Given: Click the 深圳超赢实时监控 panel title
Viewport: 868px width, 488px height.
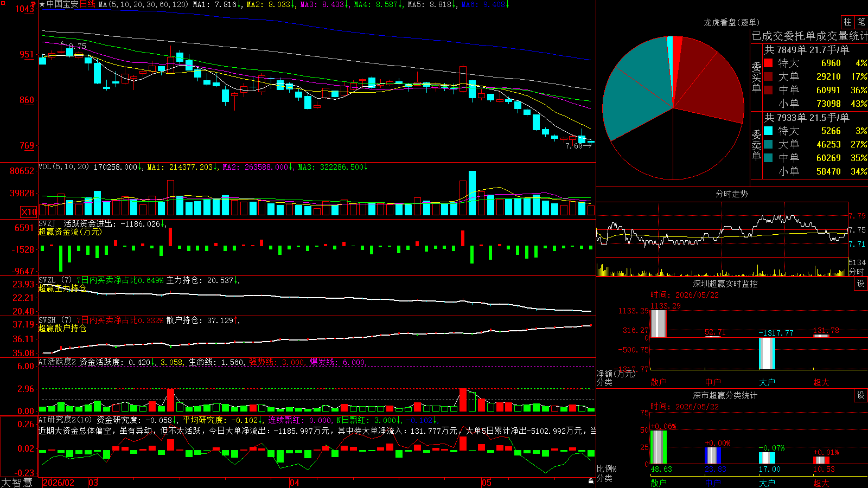Looking at the screenshot, I should 725,284.
